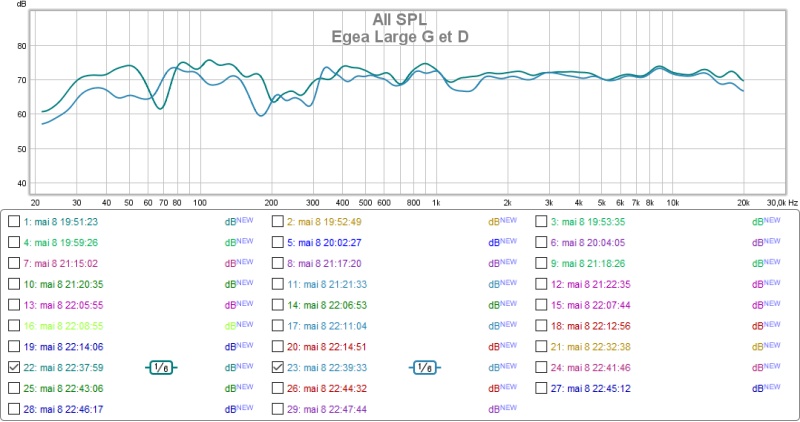800x422 pixels.
Task: Tick the checkbox for 6: mai 8 20:04:05
Action: click(x=541, y=242)
